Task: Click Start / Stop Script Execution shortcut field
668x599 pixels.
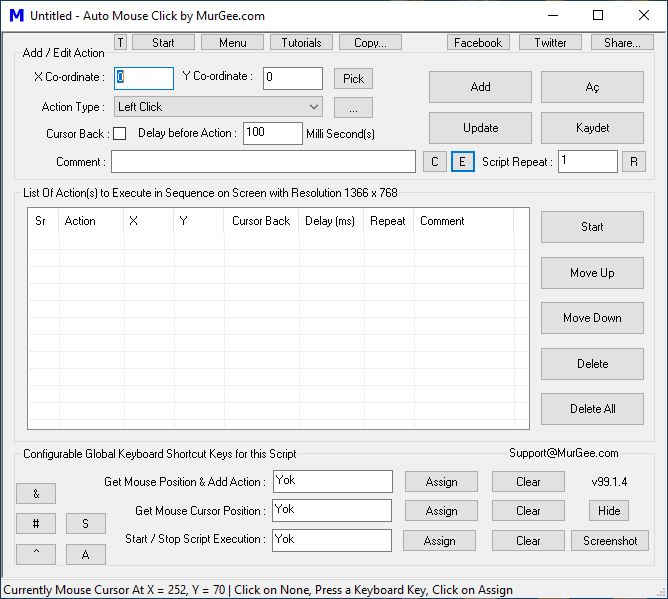Action: pos(332,540)
